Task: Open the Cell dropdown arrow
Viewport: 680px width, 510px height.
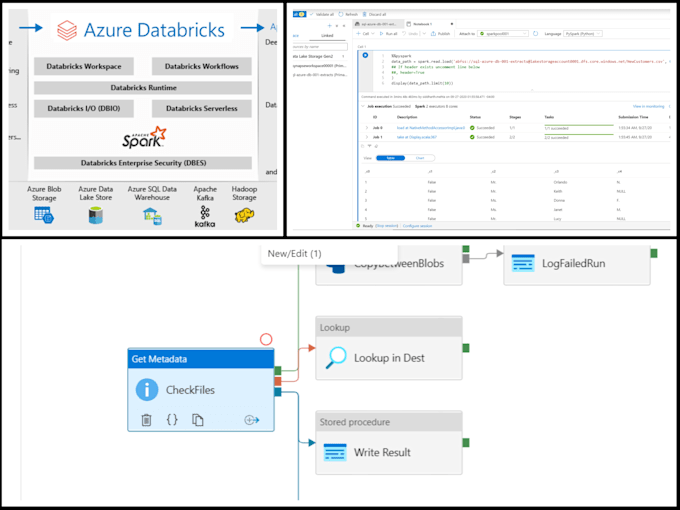Action: (x=373, y=34)
